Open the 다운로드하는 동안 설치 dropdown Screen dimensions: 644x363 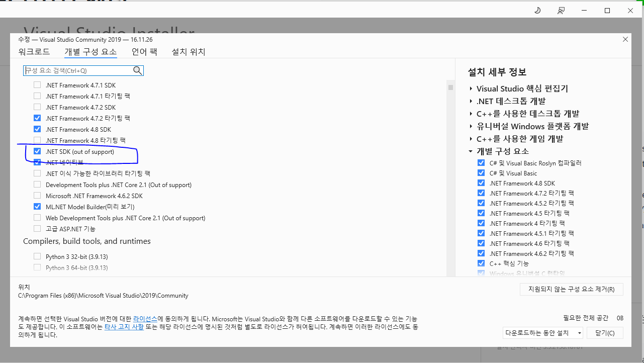(x=543, y=333)
